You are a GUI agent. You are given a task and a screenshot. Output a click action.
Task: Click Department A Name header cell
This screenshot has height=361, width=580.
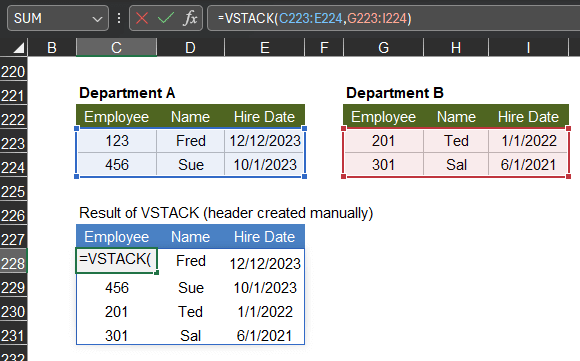pyautogui.click(x=190, y=117)
